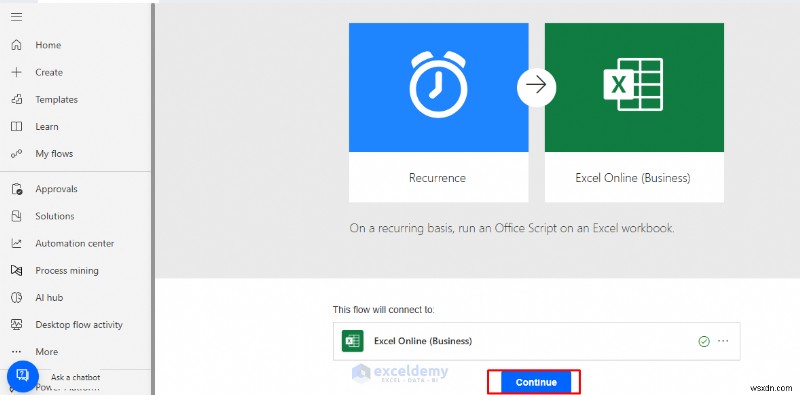Click the Ask a chatbot label
This screenshot has height=395, width=800.
coord(76,378)
